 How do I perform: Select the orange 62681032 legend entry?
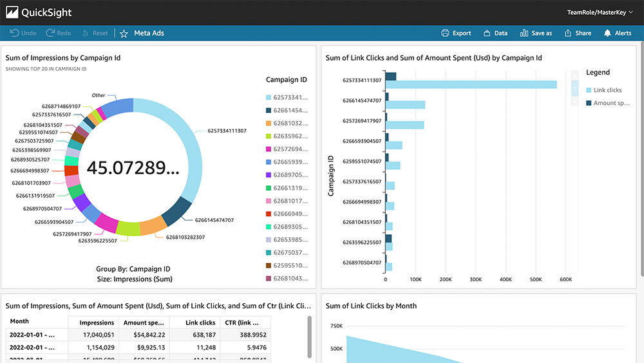click(x=269, y=124)
